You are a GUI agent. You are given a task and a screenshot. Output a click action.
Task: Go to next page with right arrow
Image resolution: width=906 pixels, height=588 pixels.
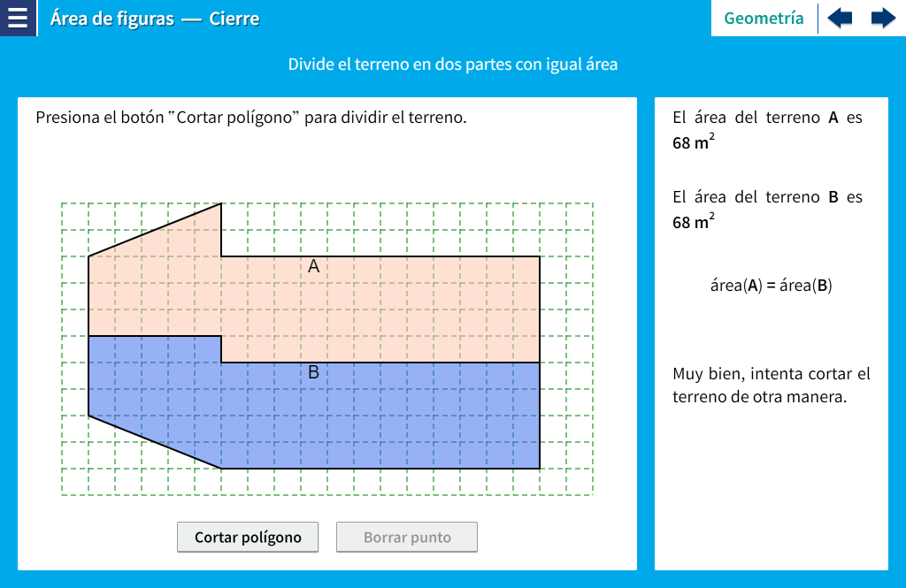point(883,18)
